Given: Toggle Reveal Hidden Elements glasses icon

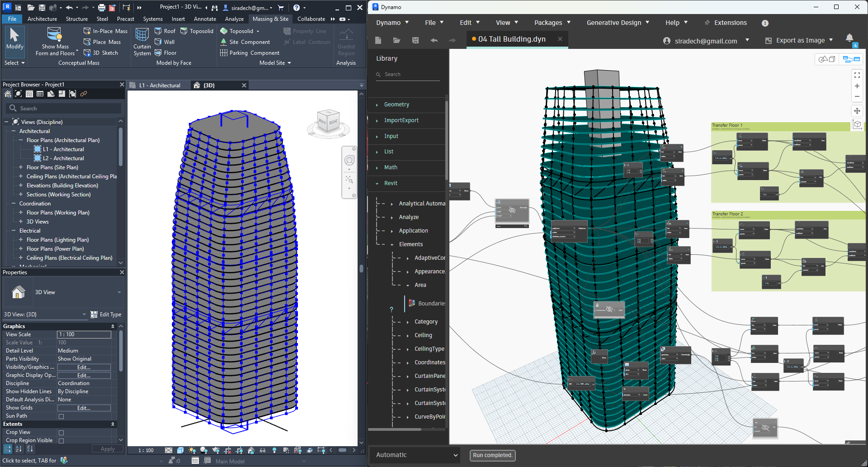Looking at the screenshot, I should pyautogui.click(x=262, y=450).
